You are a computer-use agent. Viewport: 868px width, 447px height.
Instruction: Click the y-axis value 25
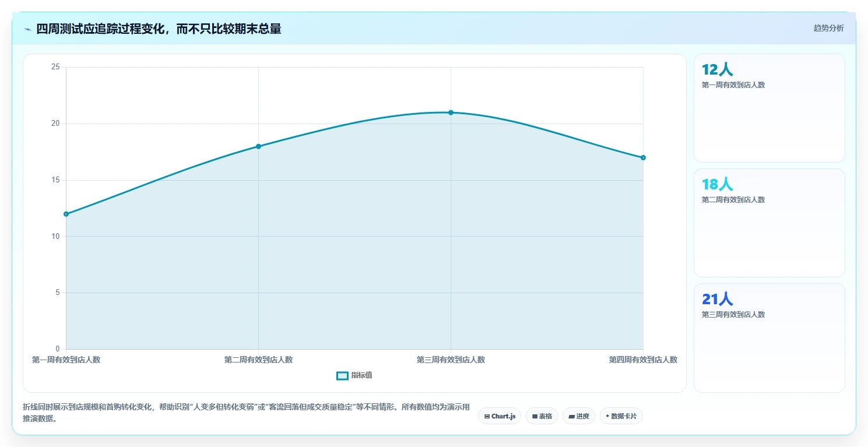coord(56,67)
